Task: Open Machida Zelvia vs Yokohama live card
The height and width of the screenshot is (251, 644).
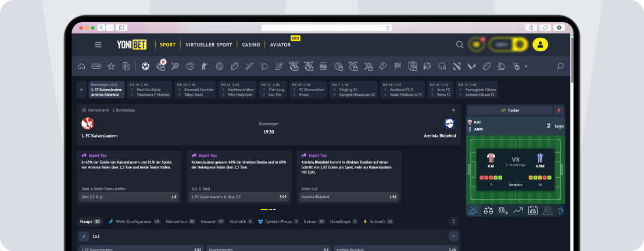Action: [149, 89]
